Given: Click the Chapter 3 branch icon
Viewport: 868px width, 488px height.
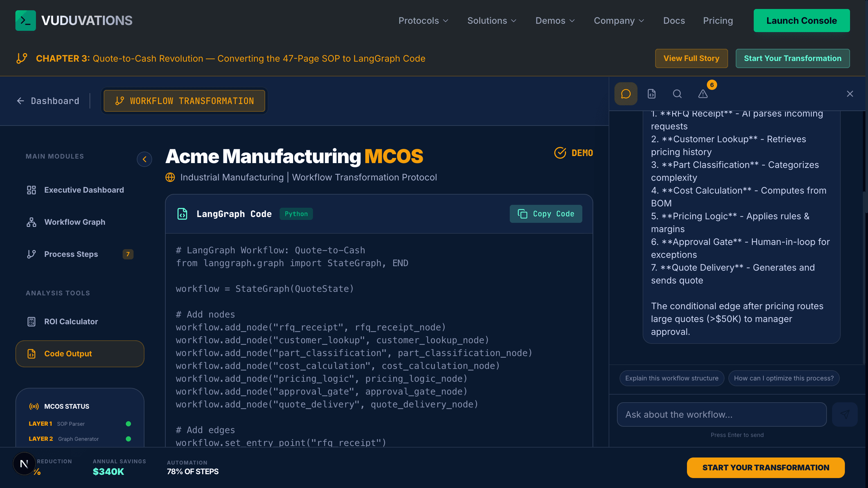Looking at the screenshot, I should click(22, 58).
